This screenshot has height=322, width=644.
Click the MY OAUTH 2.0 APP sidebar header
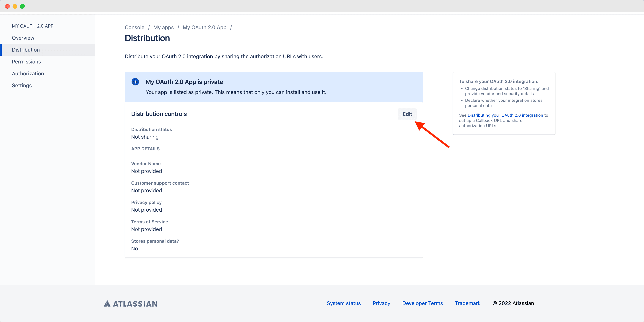tap(32, 26)
